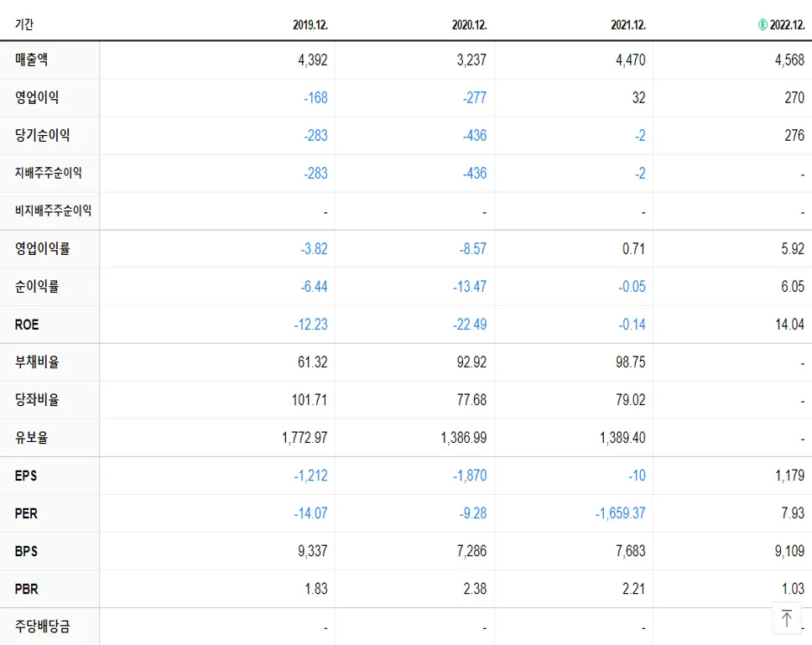Viewport: 812px width, 645px height.
Task: Click the 영업이익률 row label
Action: point(43,248)
